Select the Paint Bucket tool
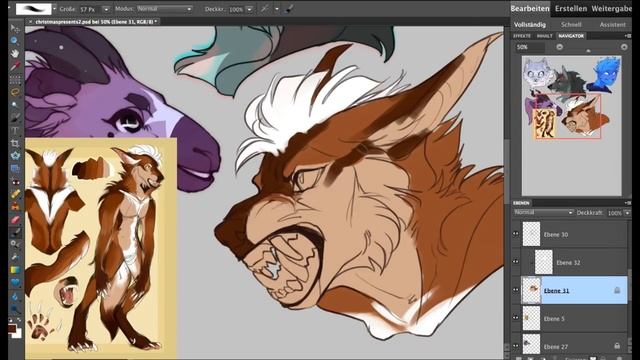 coord(15,257)
